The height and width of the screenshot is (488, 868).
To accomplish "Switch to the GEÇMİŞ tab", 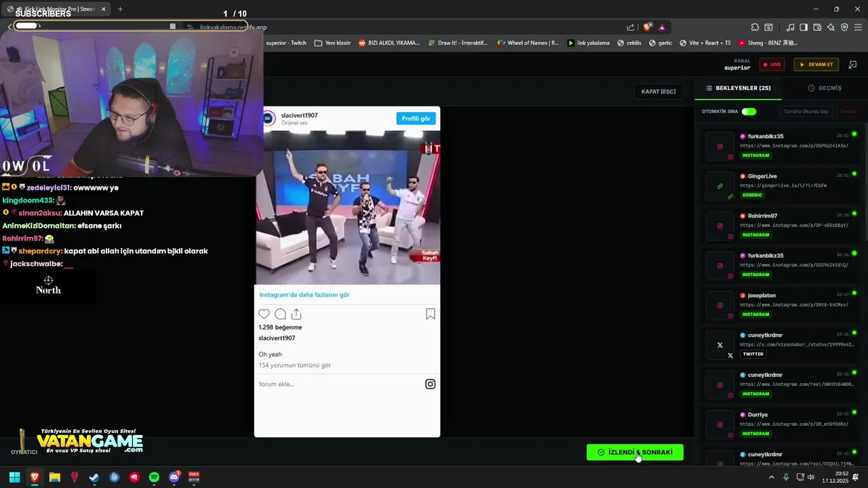I will pos(825,88).
